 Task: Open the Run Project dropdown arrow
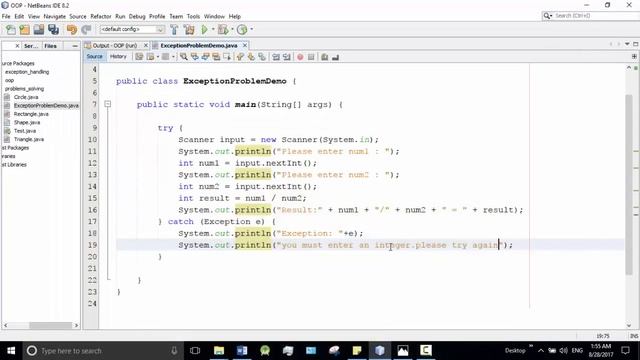click(213, 29)
